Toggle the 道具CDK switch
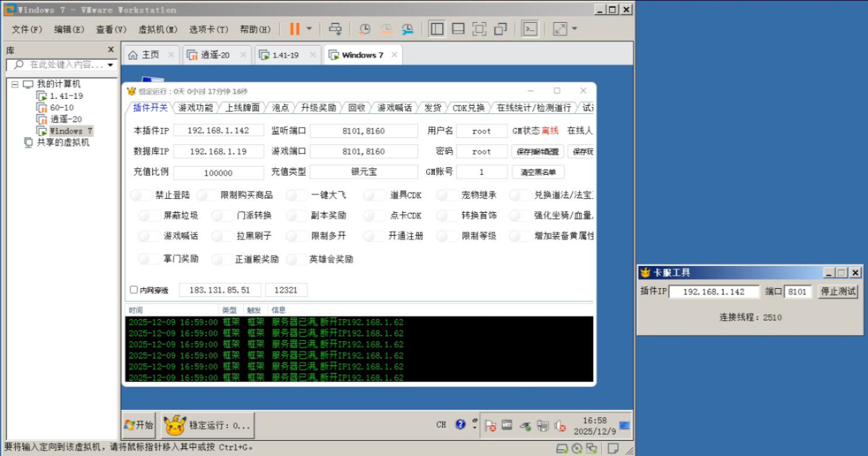This screenshot has width=868, height=456. 374,195
